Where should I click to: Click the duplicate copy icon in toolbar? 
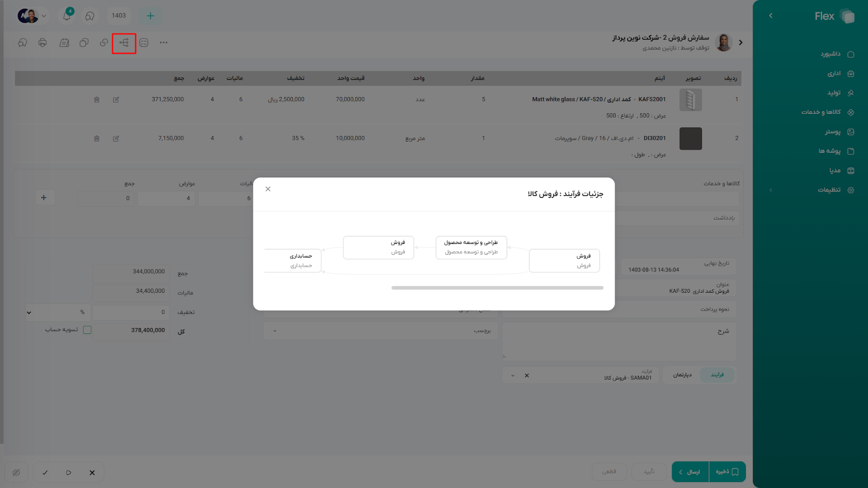click(x=84, y=42)
